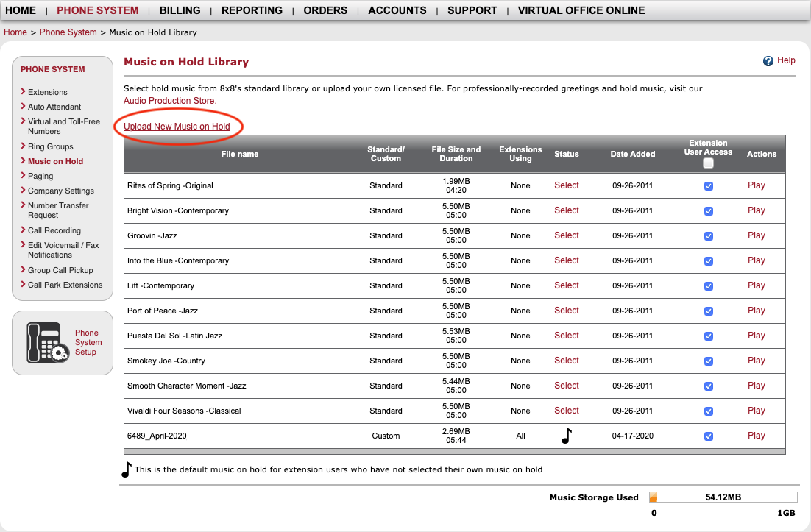Uncheck user access for Into the Blue -Contemporary

click(x=709, y=261)
